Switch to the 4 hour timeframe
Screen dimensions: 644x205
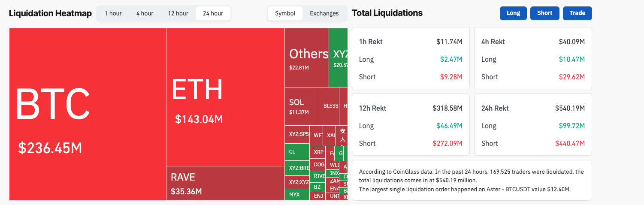point(145,13)
